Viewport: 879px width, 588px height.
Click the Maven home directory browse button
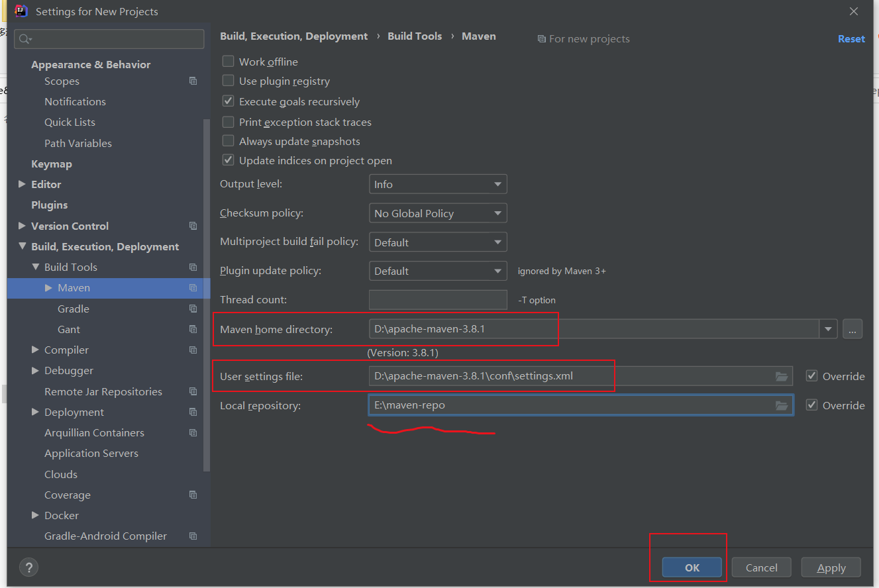point(853,329)
